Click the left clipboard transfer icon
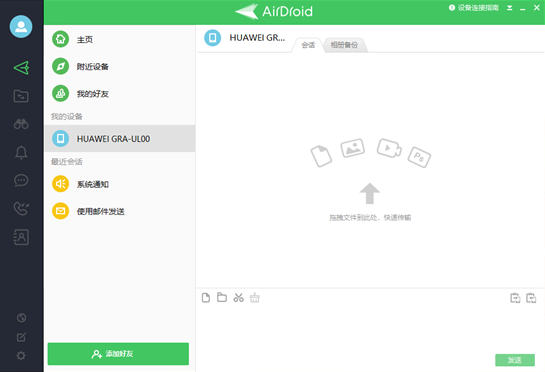This screenshot has width=545, height=372. [515, 298]
